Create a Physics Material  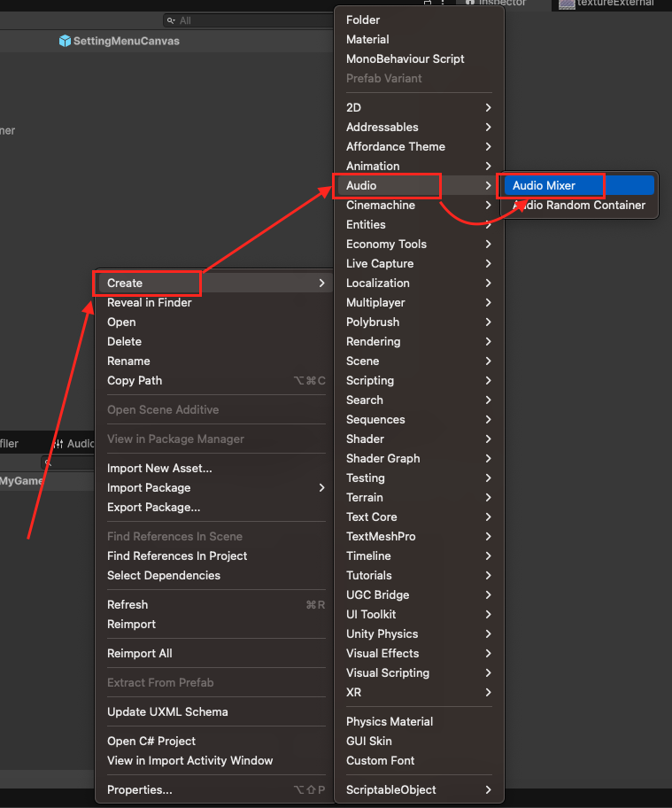point(419,722)
